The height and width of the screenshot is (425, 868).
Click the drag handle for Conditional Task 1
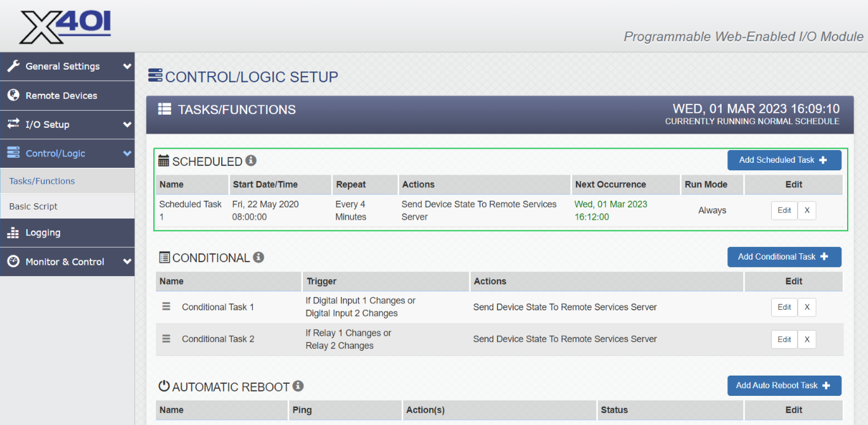click(x=167, y=307)
